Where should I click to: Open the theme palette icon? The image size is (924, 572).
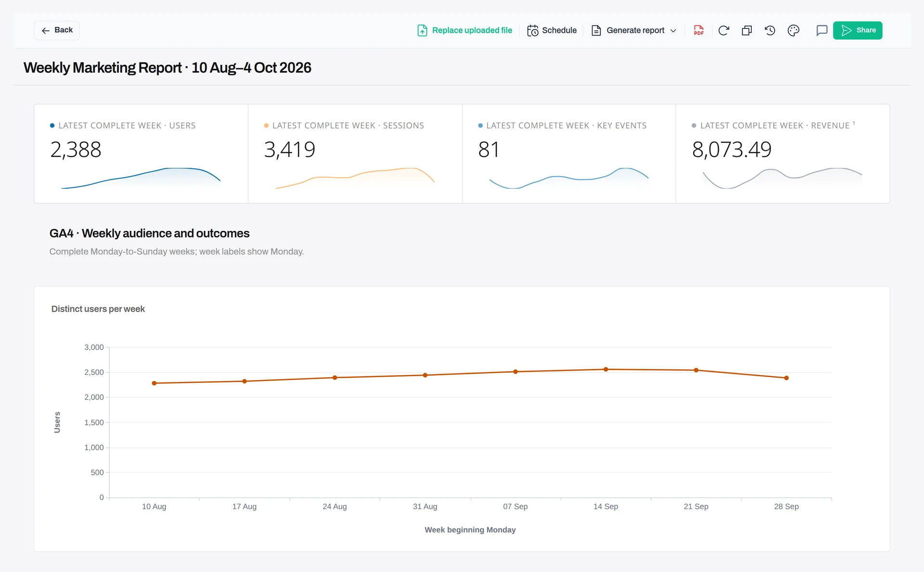(x=794, y=30)
